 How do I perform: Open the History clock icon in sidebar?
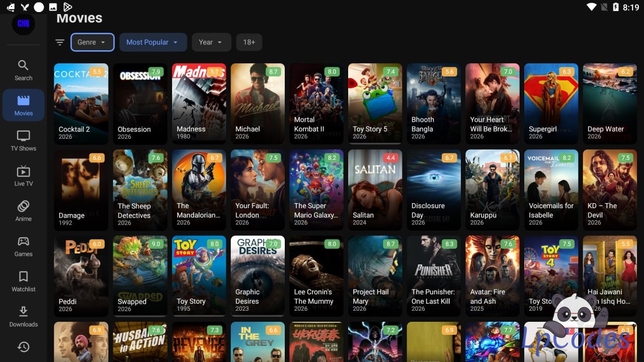point(23,347)
